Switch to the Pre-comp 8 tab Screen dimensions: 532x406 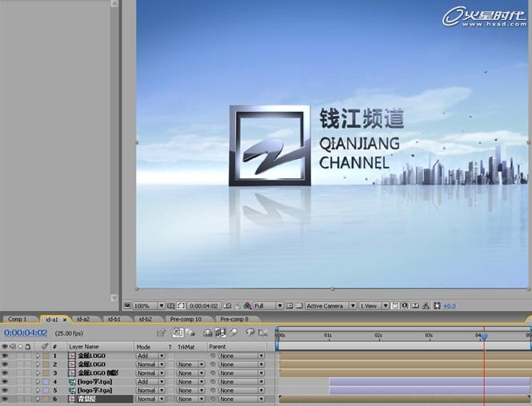click(234, 319)
